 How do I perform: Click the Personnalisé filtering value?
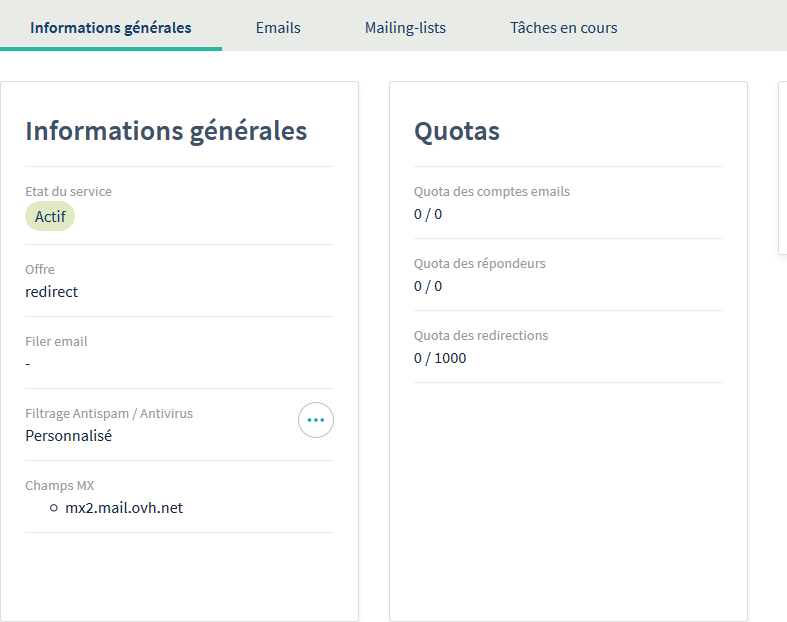pyautogui.click(x=69, y=436)
